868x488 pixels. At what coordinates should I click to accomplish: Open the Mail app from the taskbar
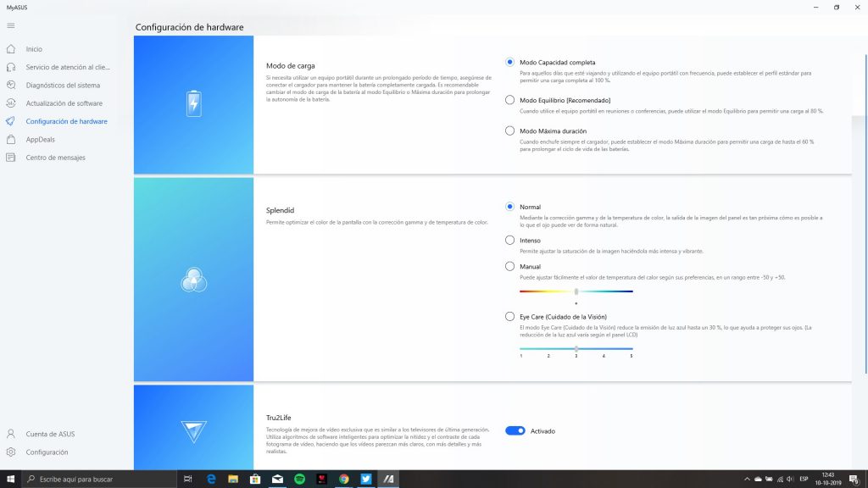coord(277,480)
